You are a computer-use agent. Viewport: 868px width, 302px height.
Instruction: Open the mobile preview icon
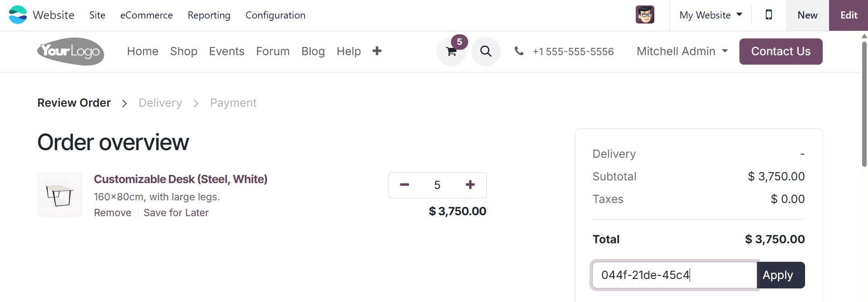click(768, 15)
